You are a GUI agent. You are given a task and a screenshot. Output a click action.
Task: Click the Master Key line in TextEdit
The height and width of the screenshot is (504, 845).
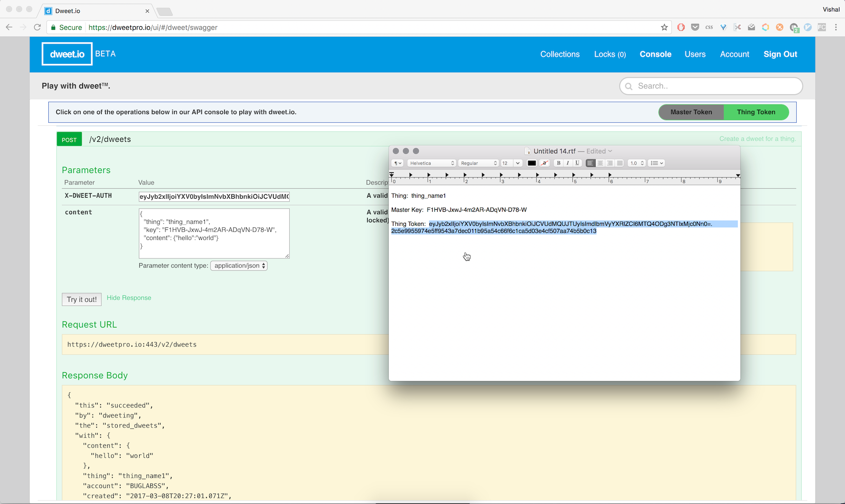point(459,210)
